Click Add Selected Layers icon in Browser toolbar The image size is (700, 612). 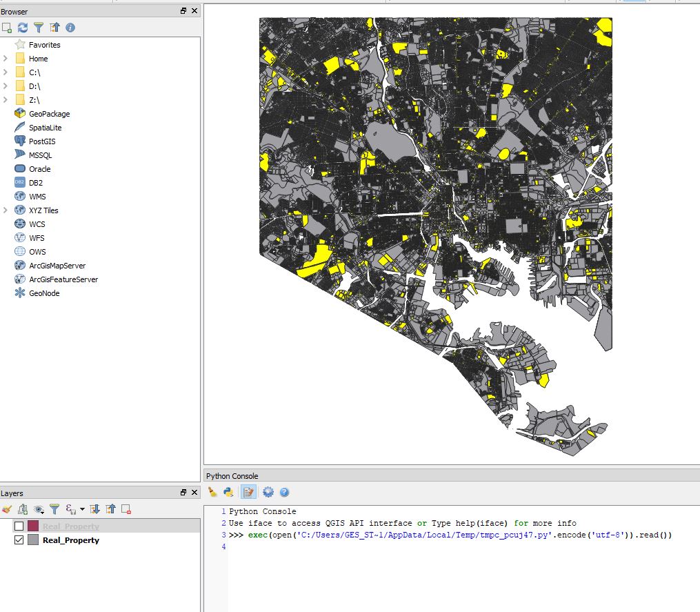(x=7, y=28)
